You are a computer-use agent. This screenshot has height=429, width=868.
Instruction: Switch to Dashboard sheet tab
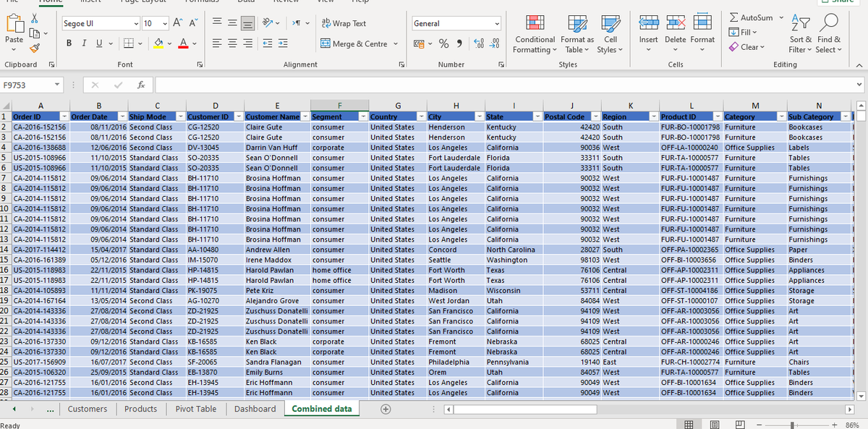pyautogui.click(x=255, y=409)
